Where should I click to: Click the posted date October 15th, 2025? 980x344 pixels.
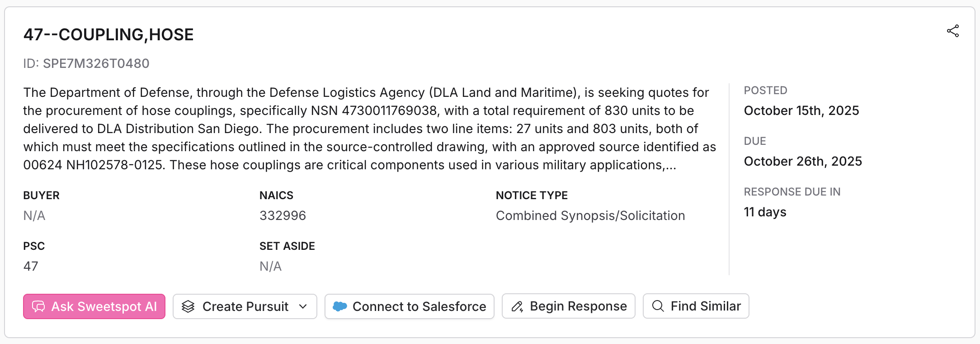(x=801, y=110)
